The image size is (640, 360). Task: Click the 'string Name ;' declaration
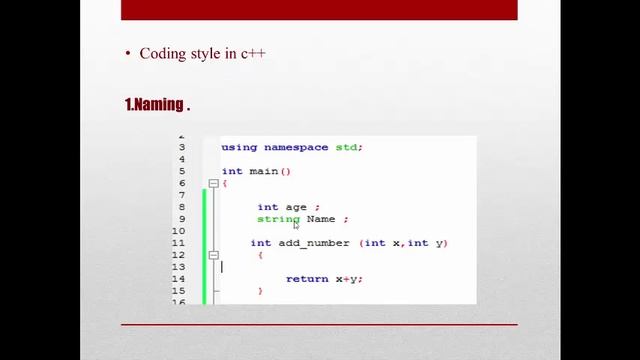tap(303, 220)
